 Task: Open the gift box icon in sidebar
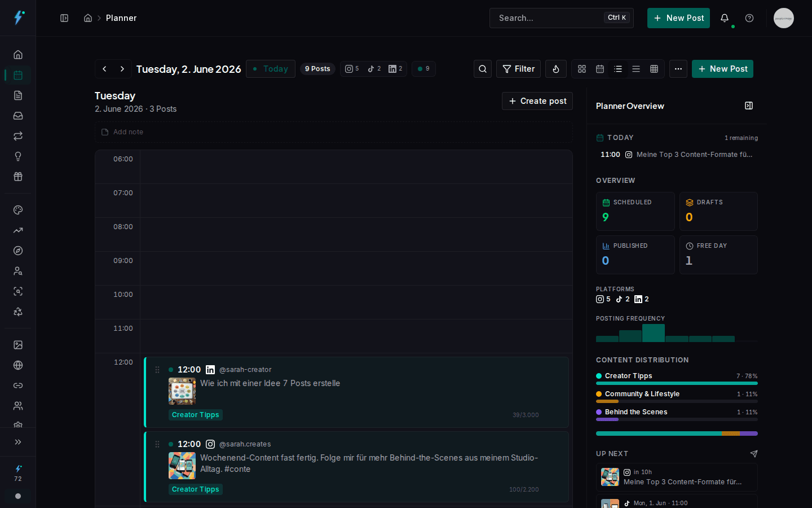(x=18, y=177)
